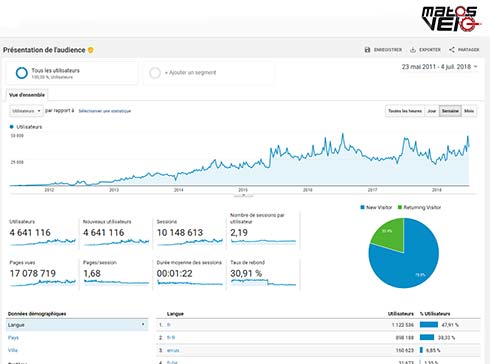Select the Vue d'ensemble tab
This screenshot has height=364, width=490.
[27, 95]
